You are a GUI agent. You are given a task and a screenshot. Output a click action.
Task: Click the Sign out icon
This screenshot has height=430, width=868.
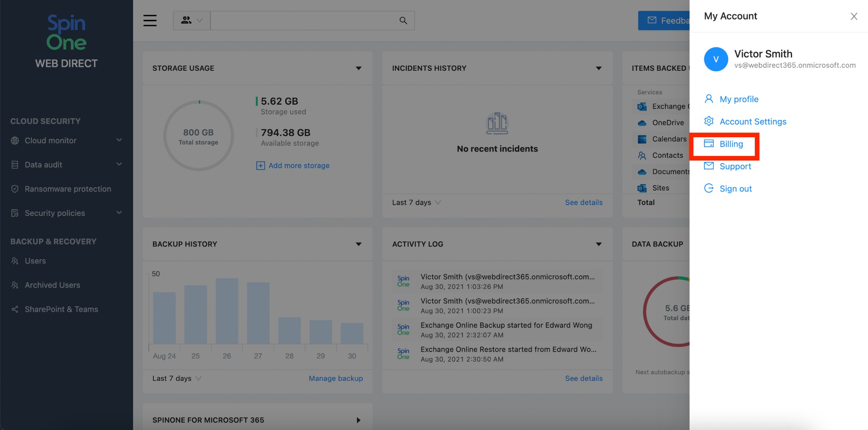coord(709,188)
